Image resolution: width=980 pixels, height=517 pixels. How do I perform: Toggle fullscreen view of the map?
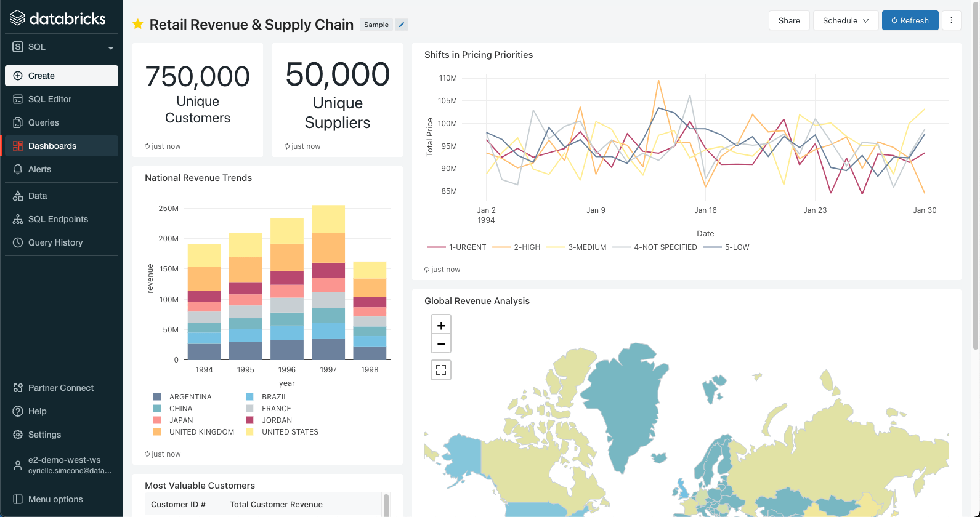(x=441, y=370)
